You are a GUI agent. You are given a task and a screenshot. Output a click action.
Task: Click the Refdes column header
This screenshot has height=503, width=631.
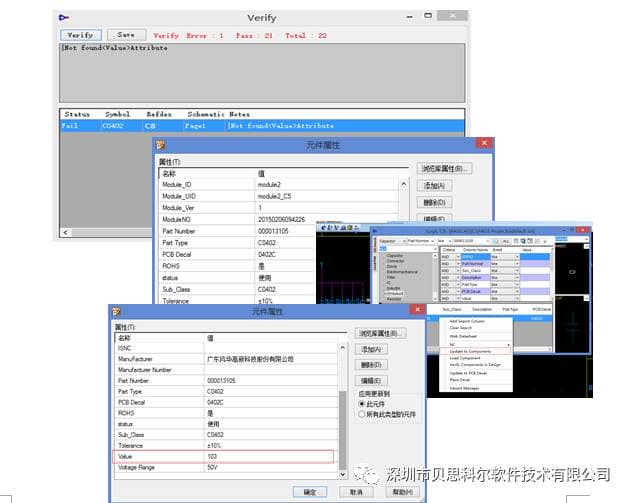(159, 114)
